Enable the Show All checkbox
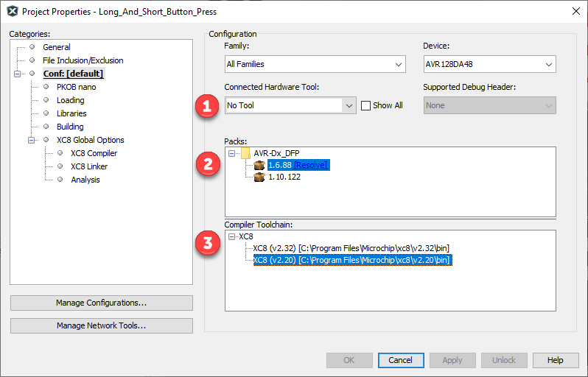 [365, 105]
